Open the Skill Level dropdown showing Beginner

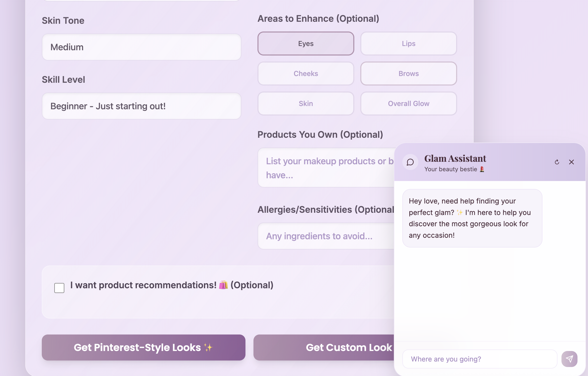(x=141, y=106)
